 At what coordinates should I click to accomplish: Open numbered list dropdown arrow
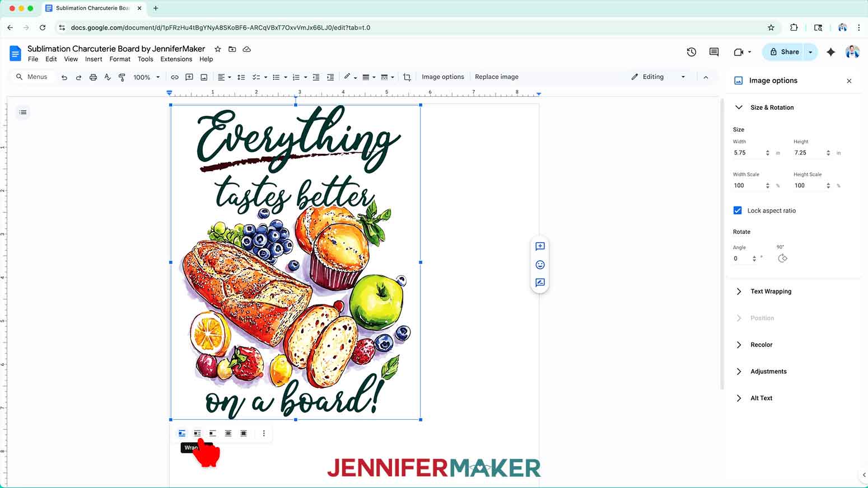pyautogui.click(x=305, y=77)
